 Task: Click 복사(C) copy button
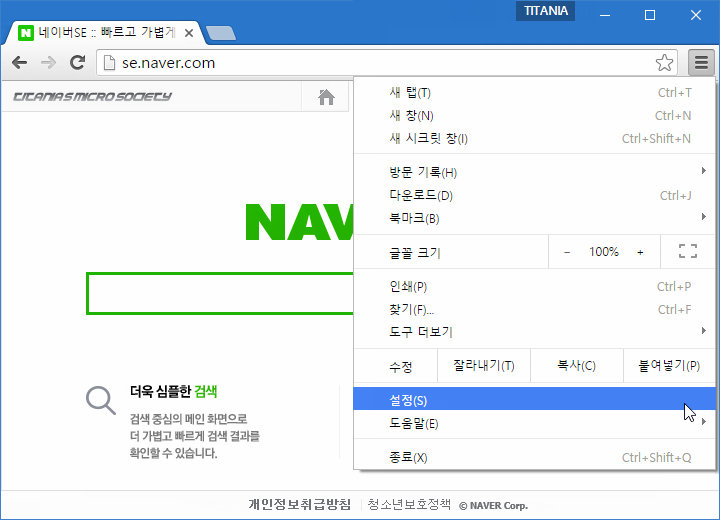(577, 366)
